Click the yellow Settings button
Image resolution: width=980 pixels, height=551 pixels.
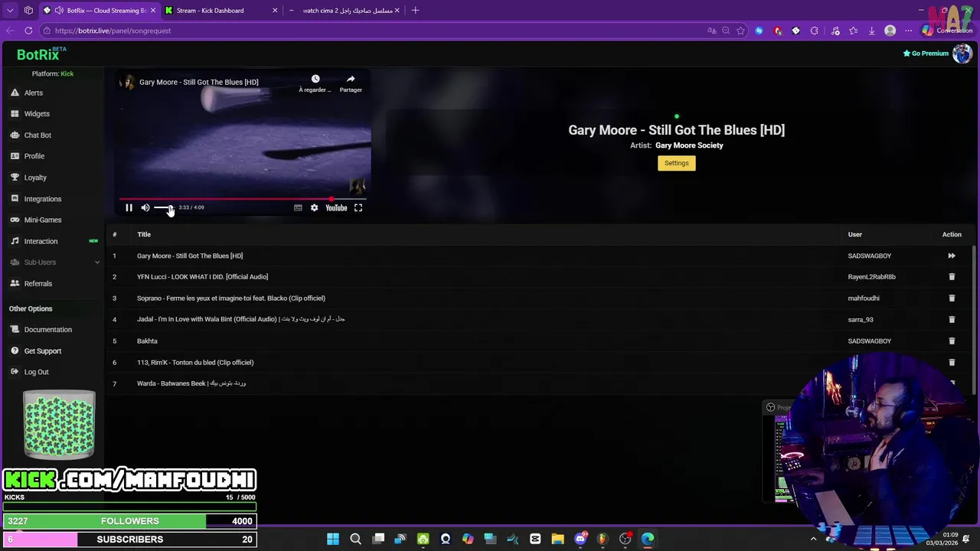point(677,163)
